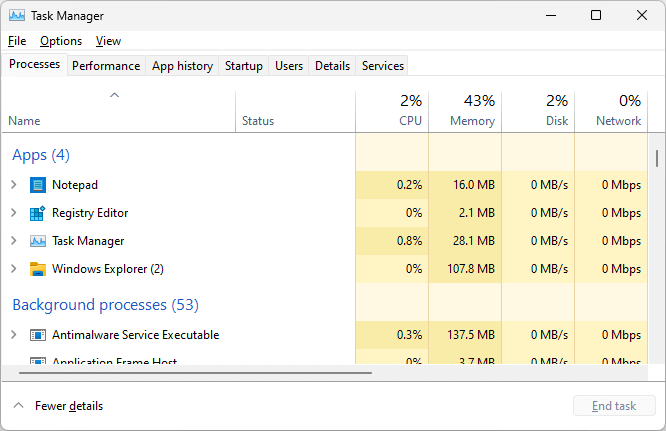Screen dimensions: 666x431
Task: Expand the Antimalware Service Executable group
Action: (x=14, y=335)
